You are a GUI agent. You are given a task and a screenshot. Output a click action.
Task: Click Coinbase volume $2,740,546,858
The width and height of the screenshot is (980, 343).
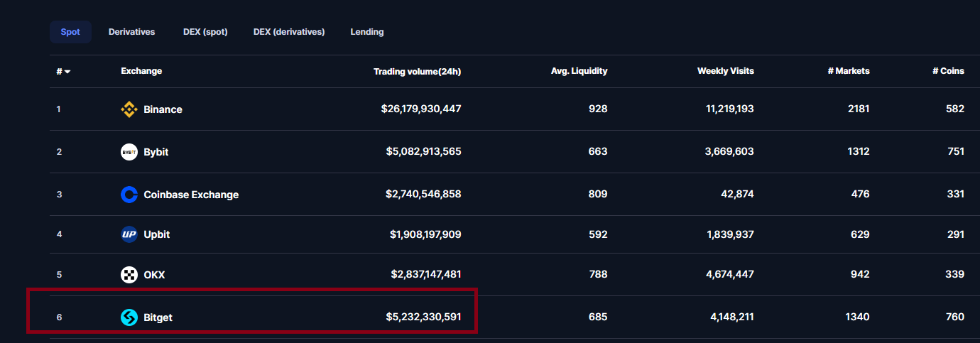[424, 195]
